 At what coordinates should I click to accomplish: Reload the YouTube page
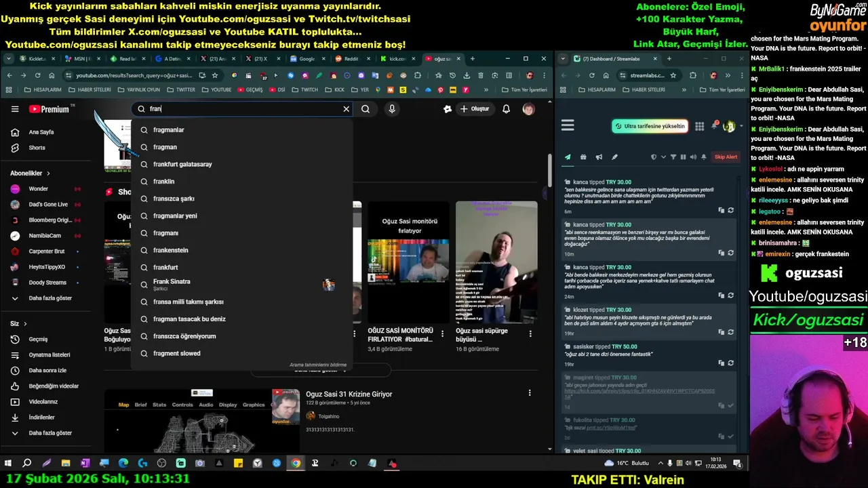click(x=37, y=75)
